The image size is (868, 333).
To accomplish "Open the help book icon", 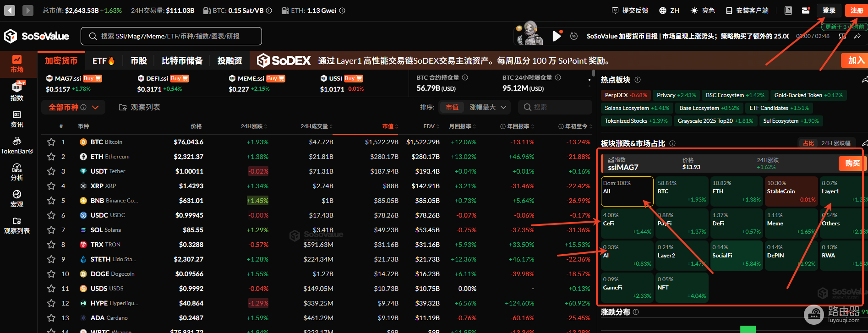I will [x=788, y=11].
